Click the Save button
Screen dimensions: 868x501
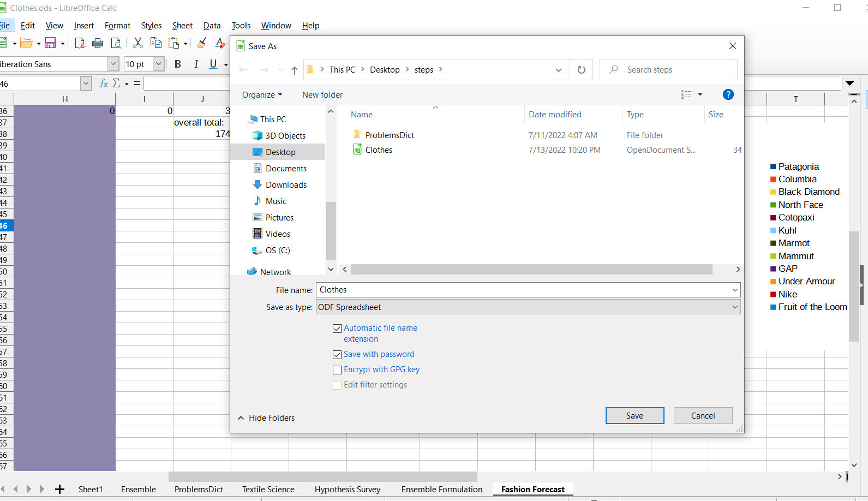pos(634,416)
